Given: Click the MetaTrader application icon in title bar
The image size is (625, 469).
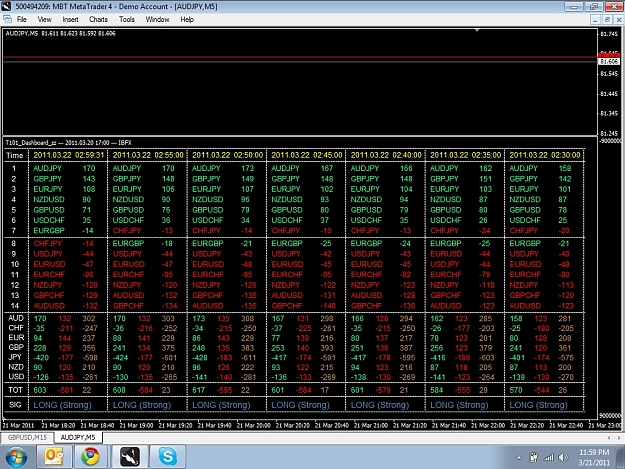Looking at the screenshot, I should tap(6, 6).
